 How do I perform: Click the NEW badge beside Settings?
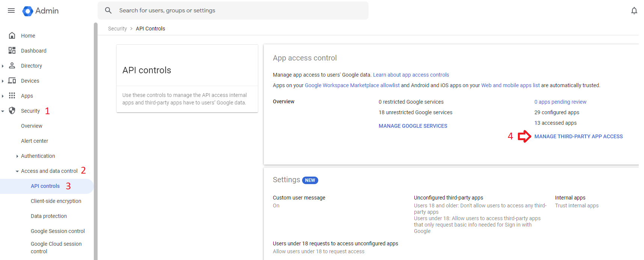pyautogui.click(x=310, y=180)
